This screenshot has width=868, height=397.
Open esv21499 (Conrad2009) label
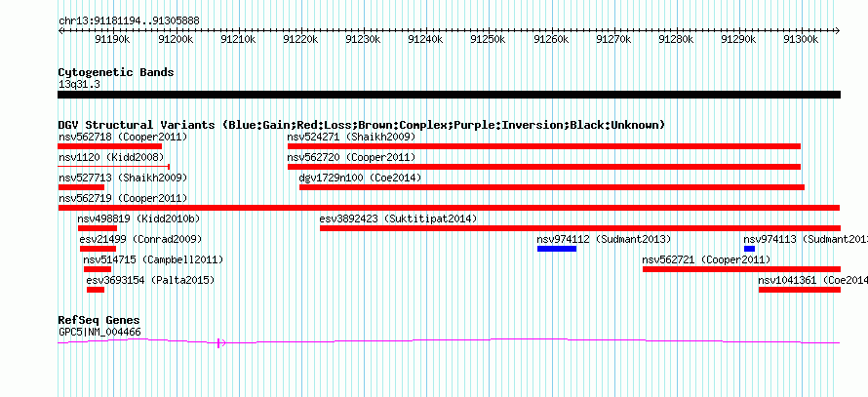coord(140,239)
